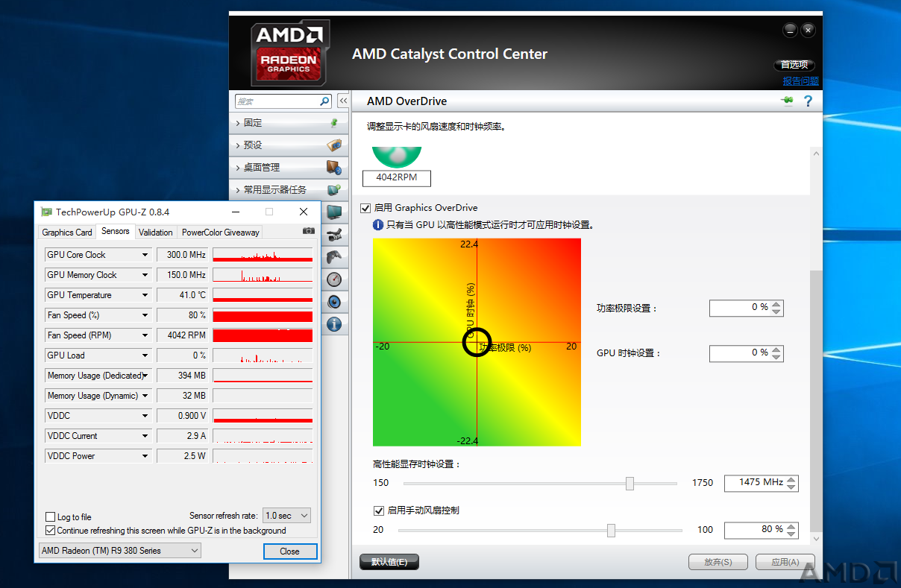
Task: Open help with the question mark icon
Action: point(808,101)
